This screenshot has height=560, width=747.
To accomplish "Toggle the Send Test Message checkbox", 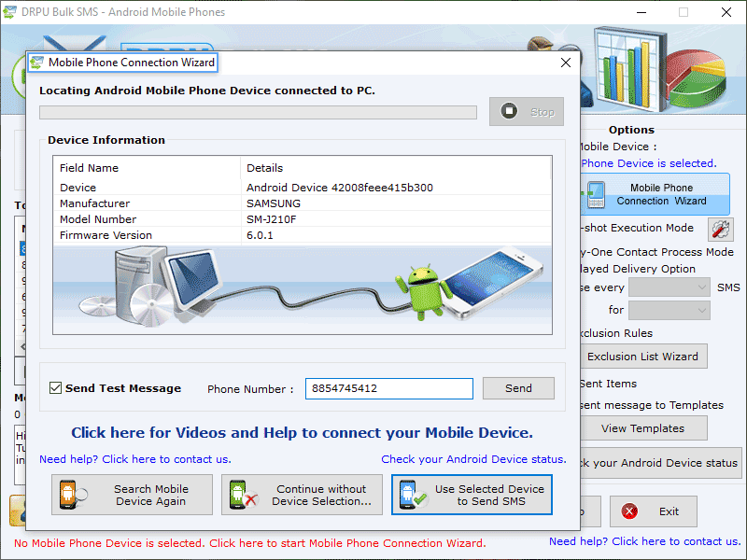I will tap(55, 388).
